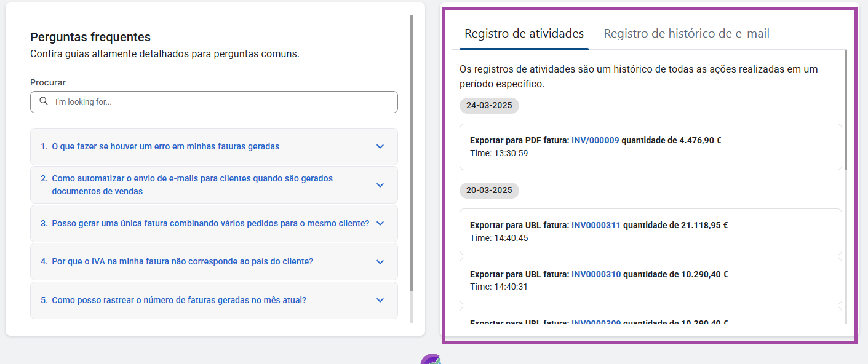
Task: Click the 20-03-2025 date badge
Action: [x=489, y=191]
